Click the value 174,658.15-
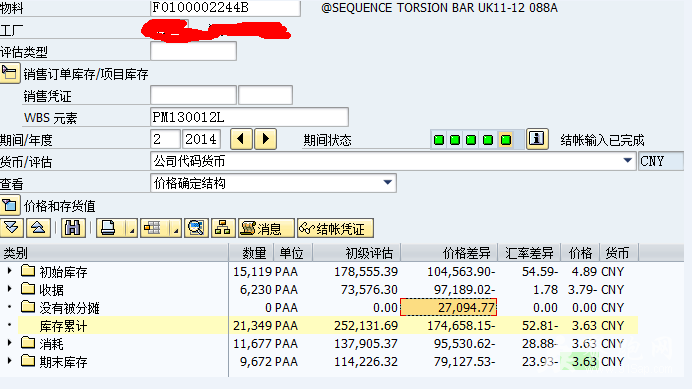692x389 pixels. tap(461, 325)
